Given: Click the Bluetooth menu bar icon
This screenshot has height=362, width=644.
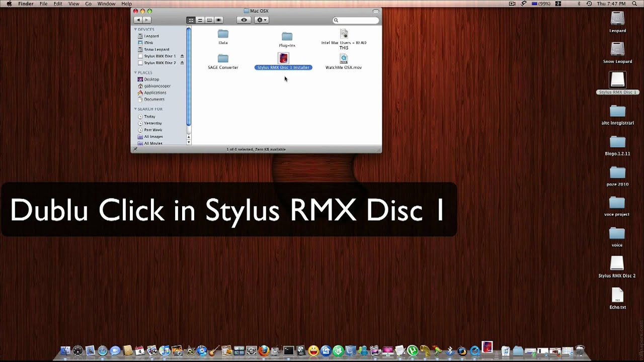Looking at the screenshot, I should coord(579,4).
